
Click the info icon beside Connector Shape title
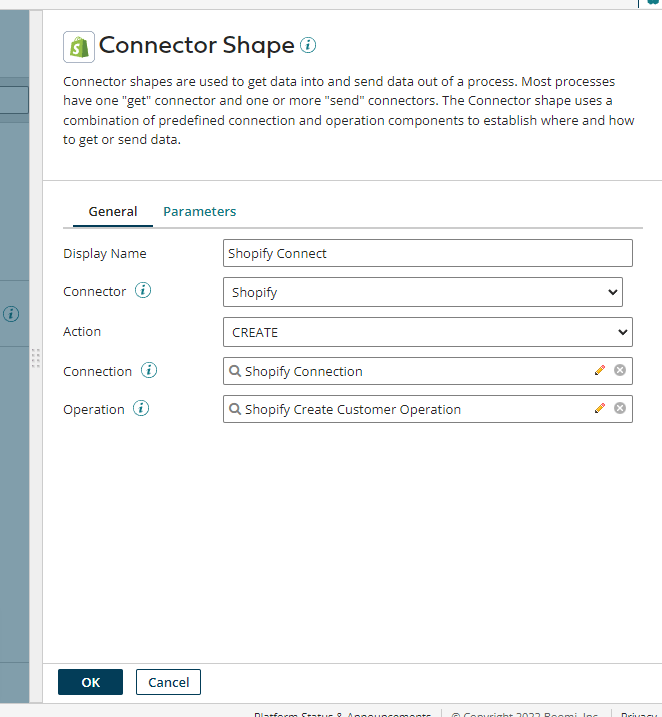308,45
